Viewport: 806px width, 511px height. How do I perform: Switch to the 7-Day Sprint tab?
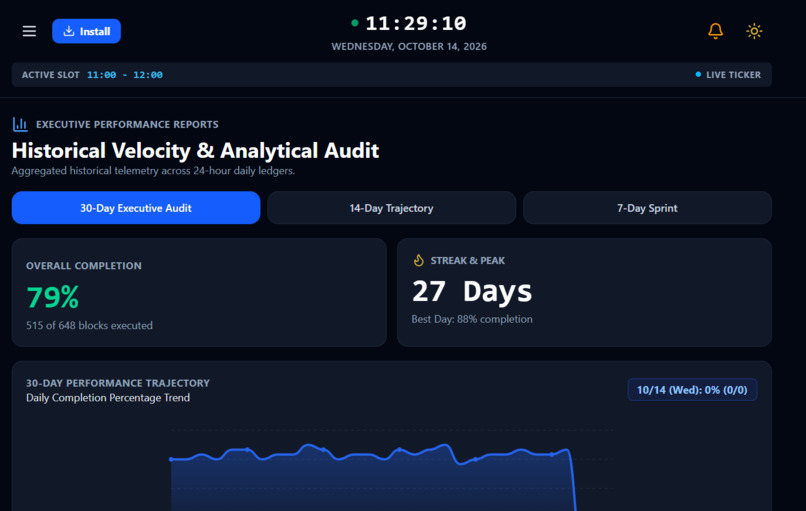point(647,208)
